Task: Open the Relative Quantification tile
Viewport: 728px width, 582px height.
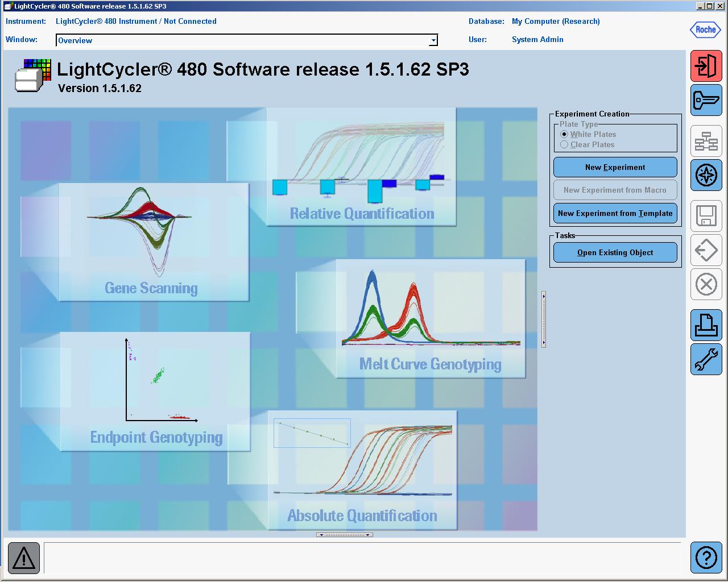Action: (x=362, y=167)
